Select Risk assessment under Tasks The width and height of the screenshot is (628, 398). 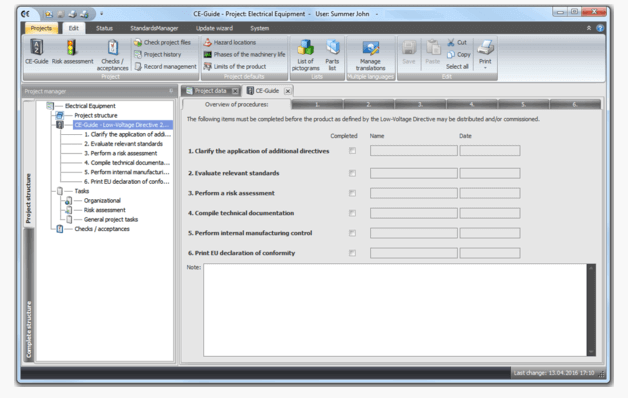[105, 210]
